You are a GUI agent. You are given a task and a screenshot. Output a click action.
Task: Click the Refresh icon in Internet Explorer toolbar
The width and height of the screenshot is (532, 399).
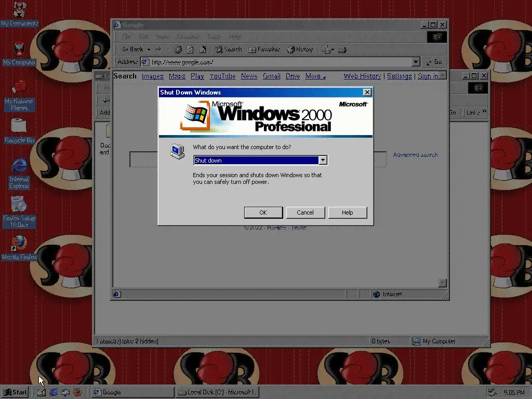190,49
